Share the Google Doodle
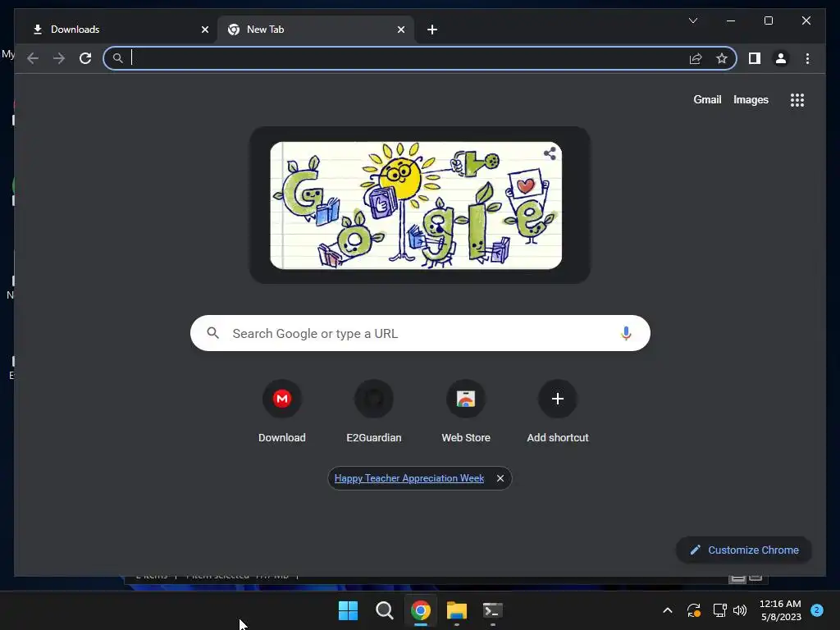The width and height of the screenshot is (840, 630). (x=550, y=153)
